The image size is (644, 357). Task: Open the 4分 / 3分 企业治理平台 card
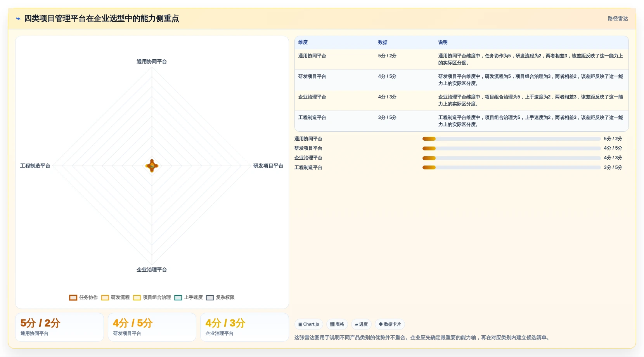244,327
